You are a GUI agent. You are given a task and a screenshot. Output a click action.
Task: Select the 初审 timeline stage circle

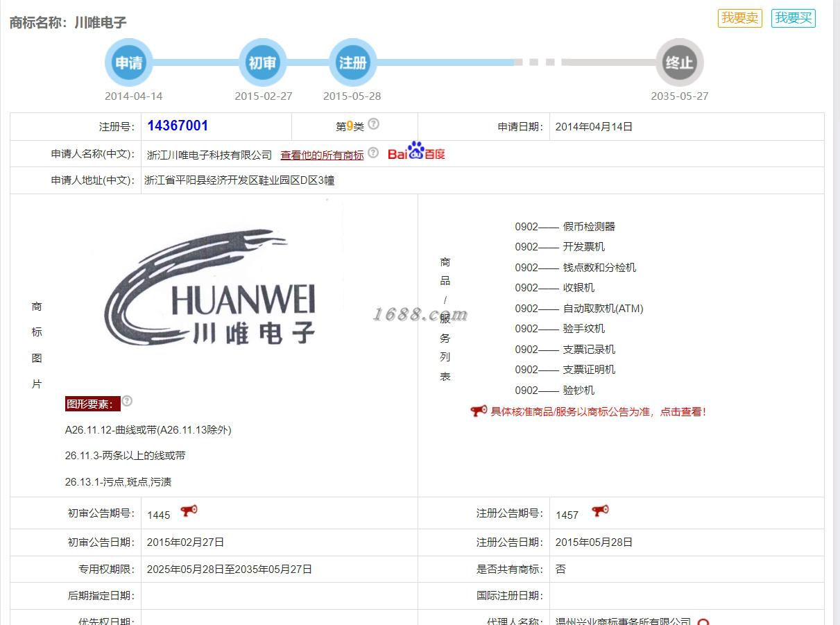262,63
